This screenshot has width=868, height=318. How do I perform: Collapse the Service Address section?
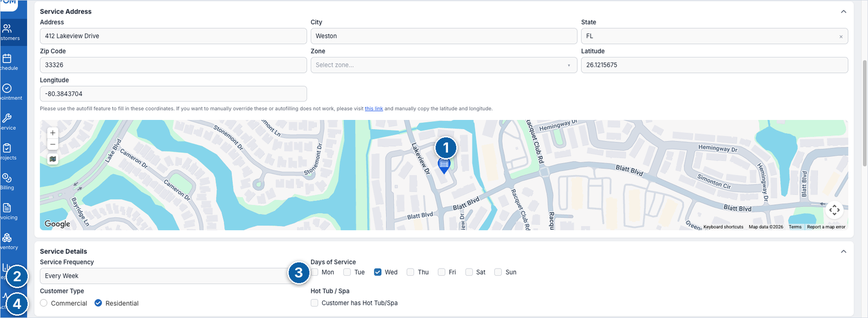844,11
